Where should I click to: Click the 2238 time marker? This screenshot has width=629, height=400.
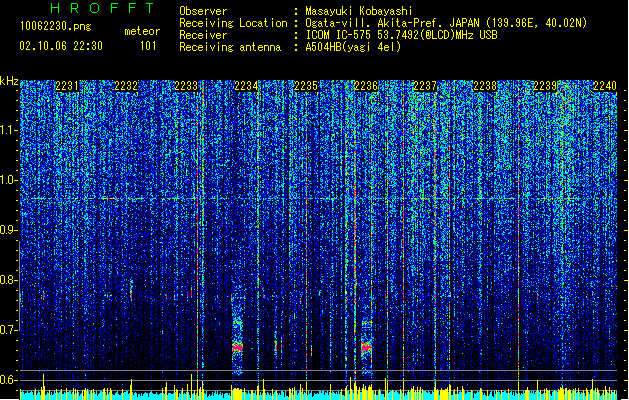tap(485, 86)
